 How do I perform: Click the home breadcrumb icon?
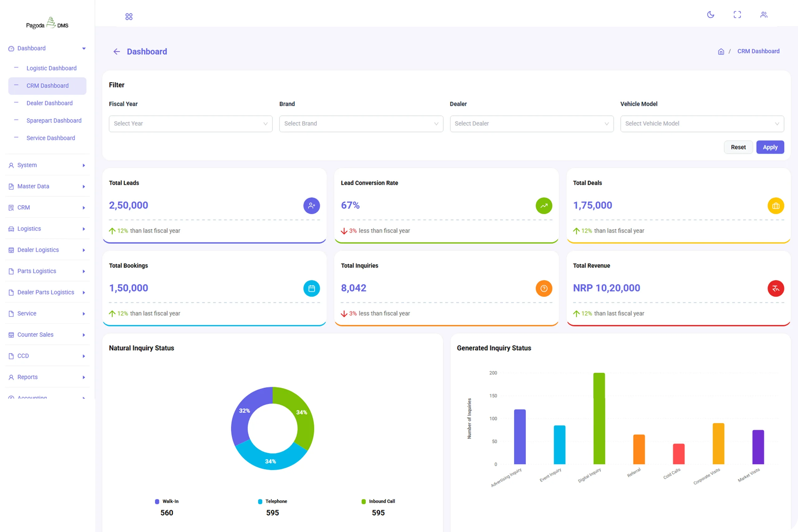click(721, 51)
